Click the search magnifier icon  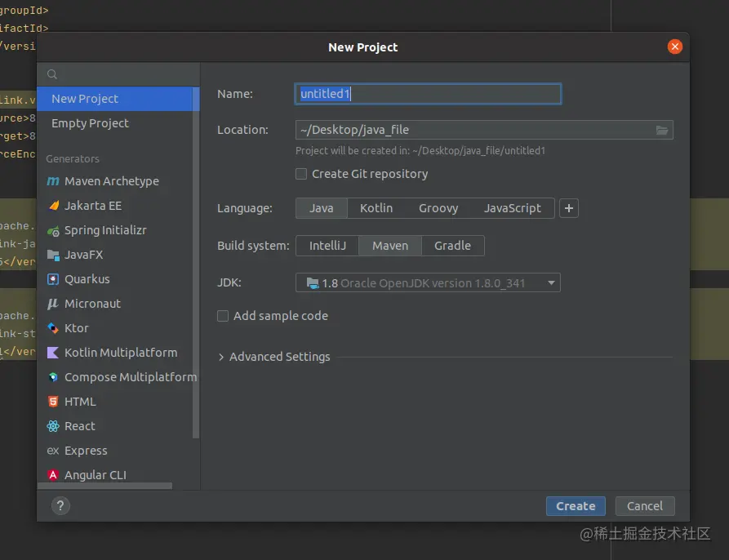pyautogui.click(x=52, y=74)
